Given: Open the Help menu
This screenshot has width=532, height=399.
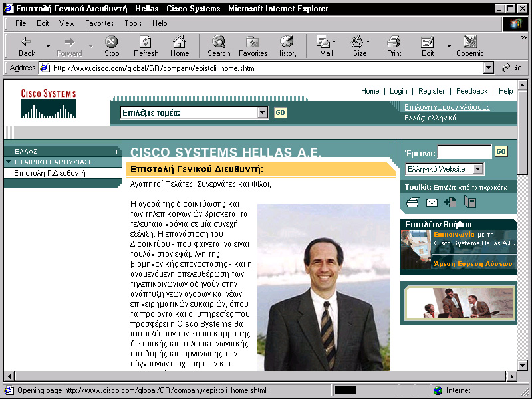Looking at the screenshot, I should (160, 23).
